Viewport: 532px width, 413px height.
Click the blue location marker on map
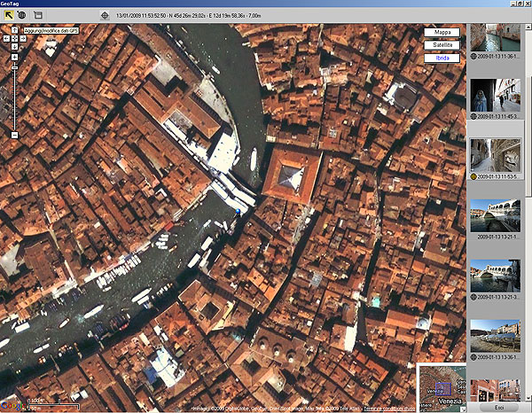point(239,212)
